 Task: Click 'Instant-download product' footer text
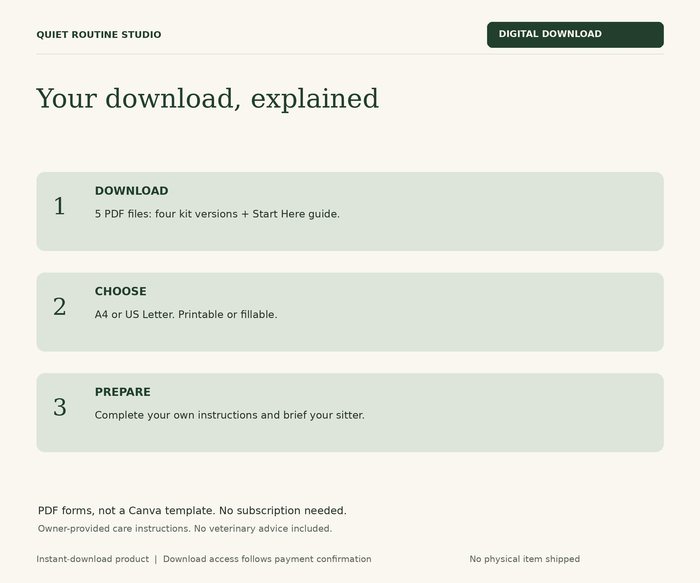click(x=92, y=559)
